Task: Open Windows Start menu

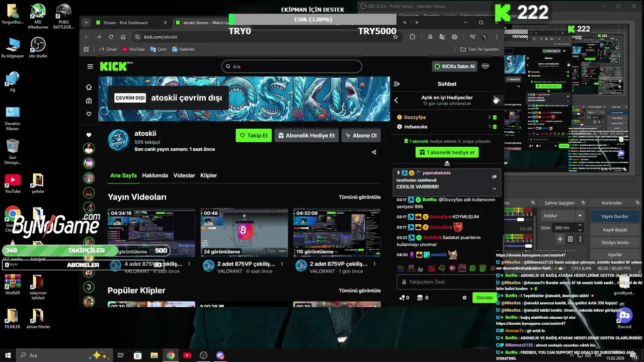Action: 8,355
